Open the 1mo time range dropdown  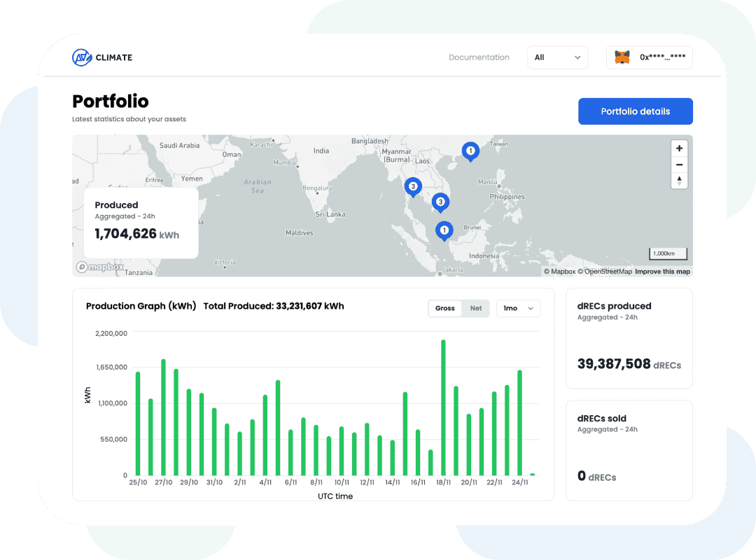tap(518, 308)
